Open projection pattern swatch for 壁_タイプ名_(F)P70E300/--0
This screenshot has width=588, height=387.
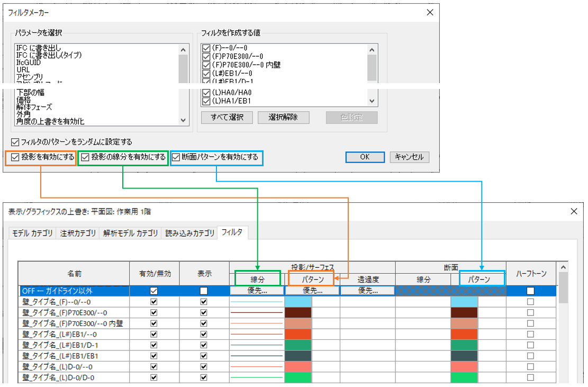298,312
